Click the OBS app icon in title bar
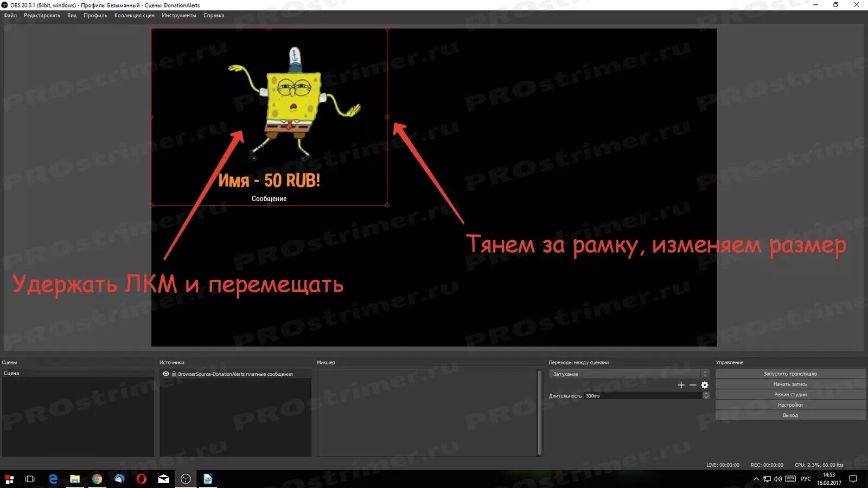Image resolution: width=868 pixels, height=488 pixels. pyautogui.click(x=5, y=5)
